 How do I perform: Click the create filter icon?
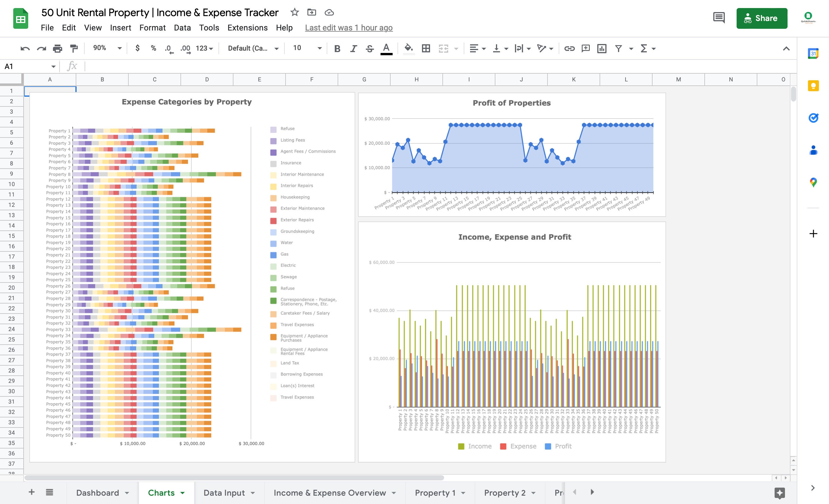point(618,48)
